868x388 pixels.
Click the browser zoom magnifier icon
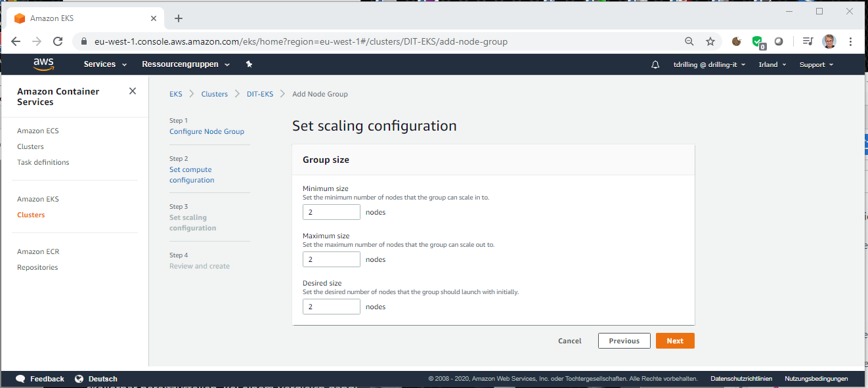(689, 41)
